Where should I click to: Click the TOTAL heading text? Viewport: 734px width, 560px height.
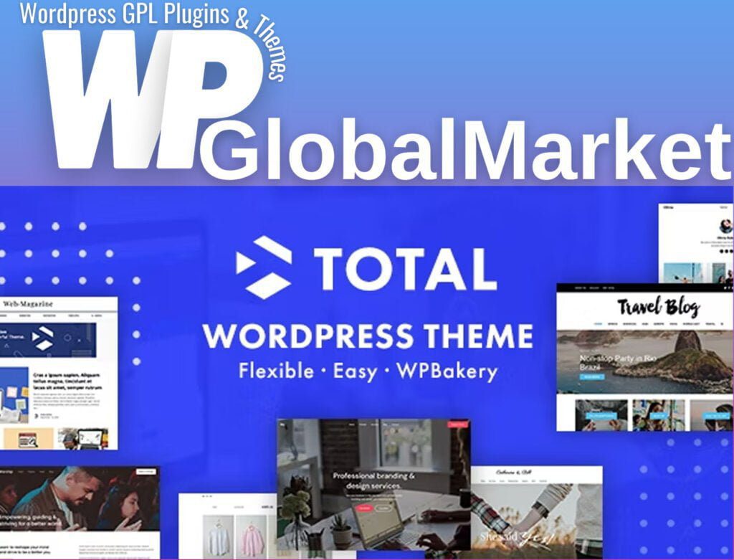pyautogui.click(x=405, y=269)
